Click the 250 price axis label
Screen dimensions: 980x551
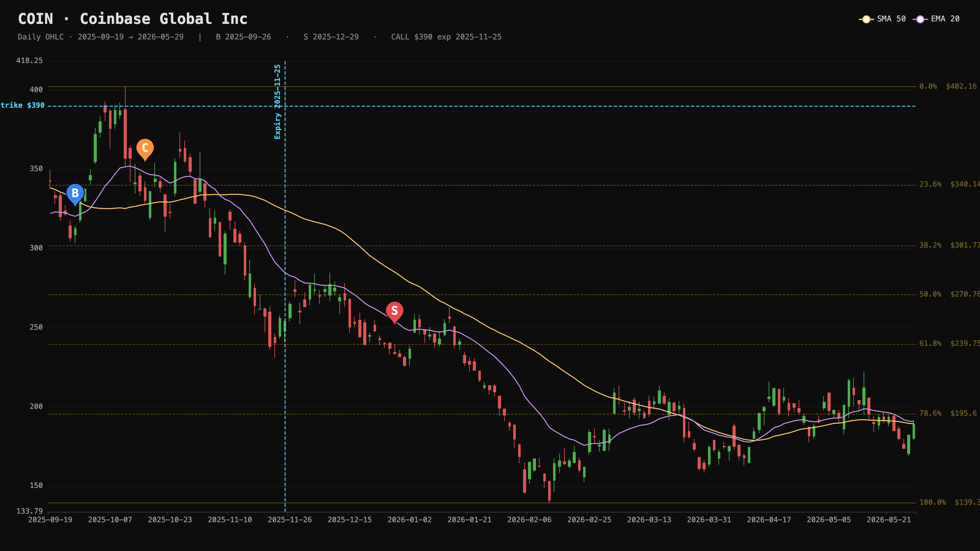(36, 328)
